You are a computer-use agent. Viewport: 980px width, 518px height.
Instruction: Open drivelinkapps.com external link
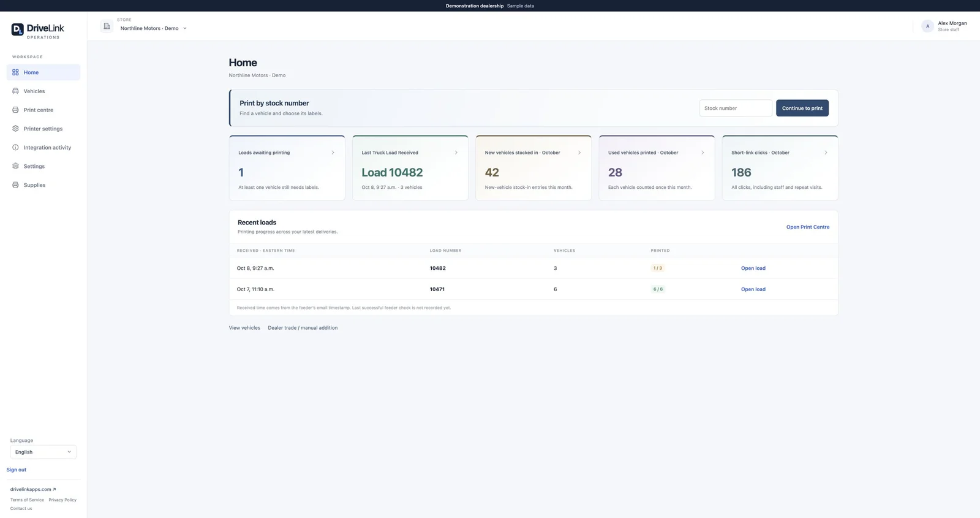point(33,489)
